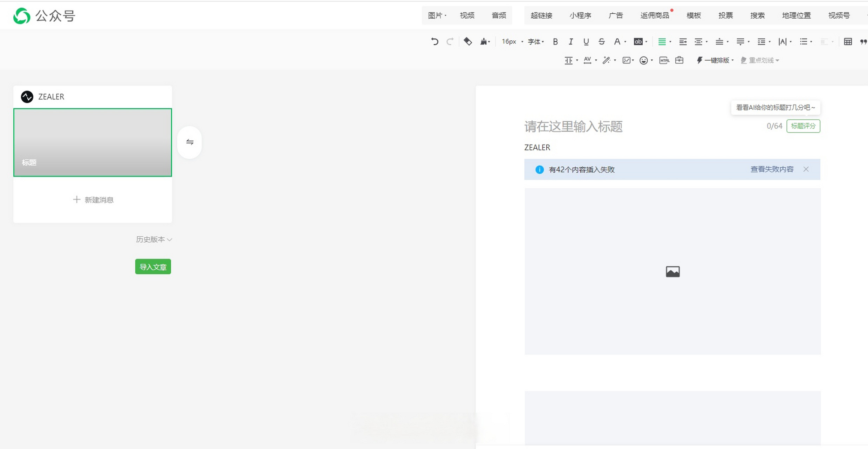
Task: Toggle underline formatting
Action: (x=586, y=42)
